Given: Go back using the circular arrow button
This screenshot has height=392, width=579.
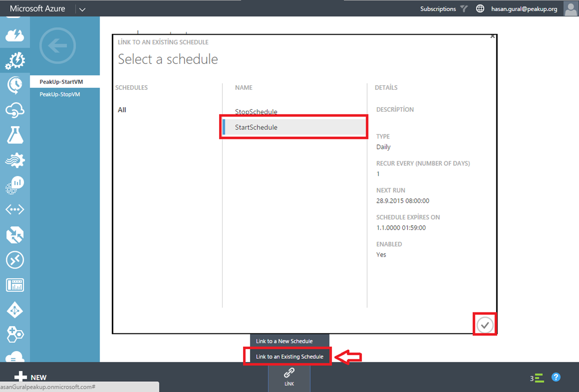Looking at the screenshot, I should 58,46.
